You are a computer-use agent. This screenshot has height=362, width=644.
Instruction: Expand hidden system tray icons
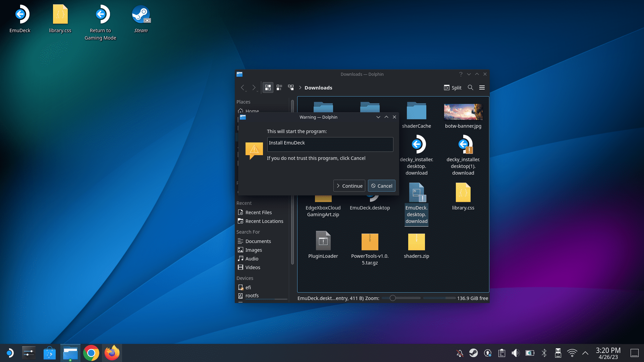pyautogui.click(x=585, y=353)
